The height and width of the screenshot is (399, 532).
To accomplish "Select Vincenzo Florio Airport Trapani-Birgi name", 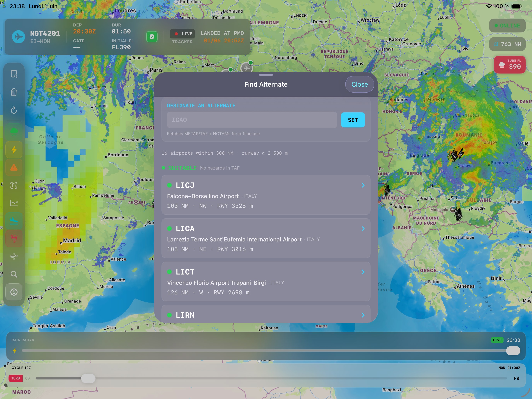I will [217, 283].
